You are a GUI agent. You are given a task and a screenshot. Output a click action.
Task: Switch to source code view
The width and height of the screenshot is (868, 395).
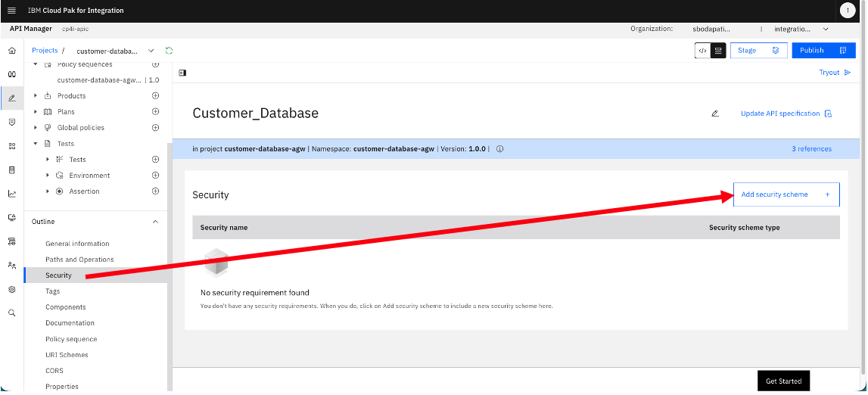coord(702,51)
